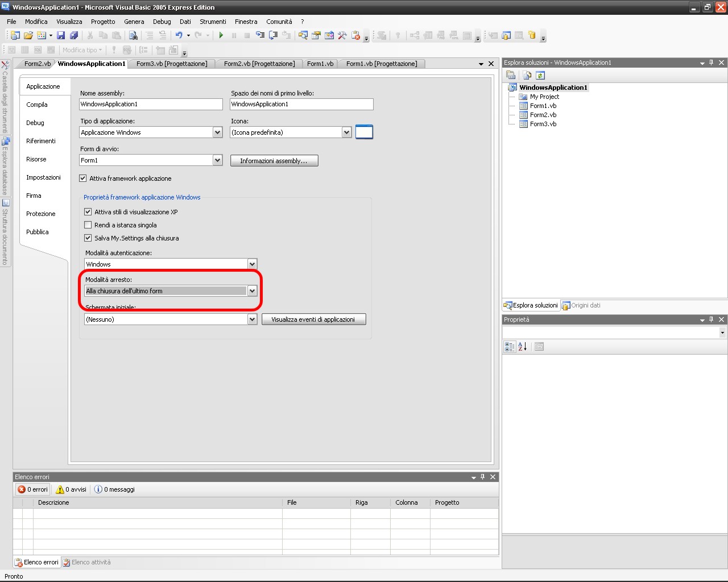Screen dimensions: 728x582
Task: Open the Undo history dropdown arrow
Action: tap(188, 35)
